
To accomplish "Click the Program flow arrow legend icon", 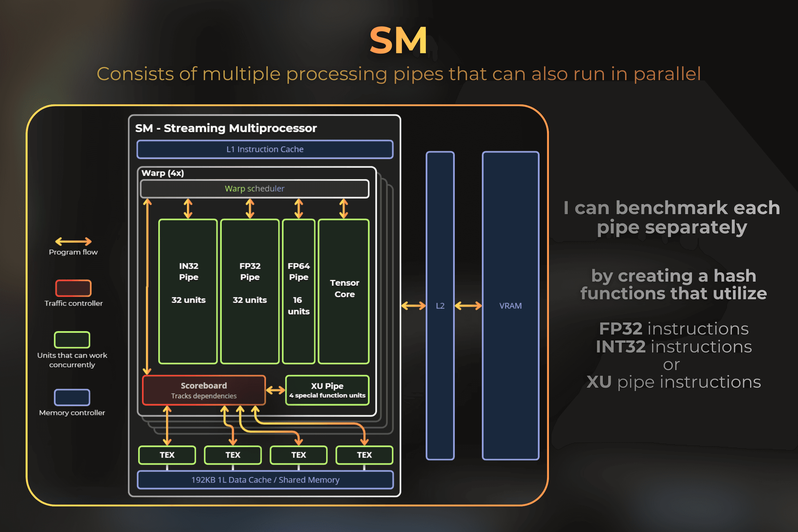I will [73, 242].
